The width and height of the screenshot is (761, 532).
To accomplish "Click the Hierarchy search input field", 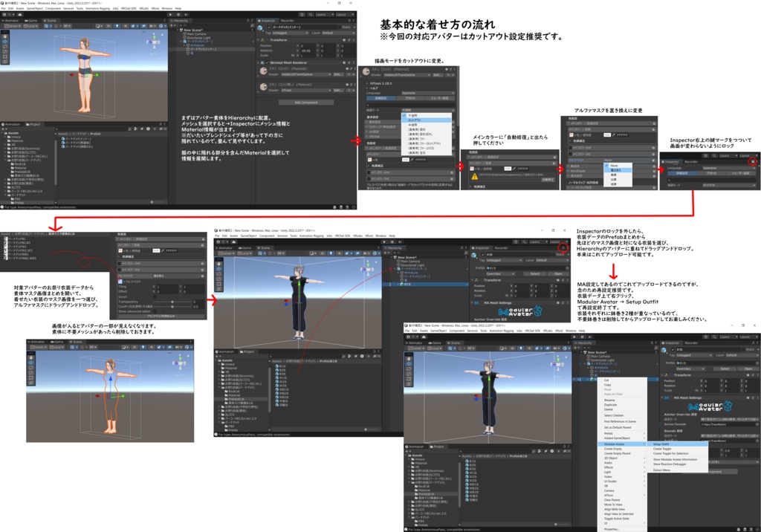I will point(216,25).
